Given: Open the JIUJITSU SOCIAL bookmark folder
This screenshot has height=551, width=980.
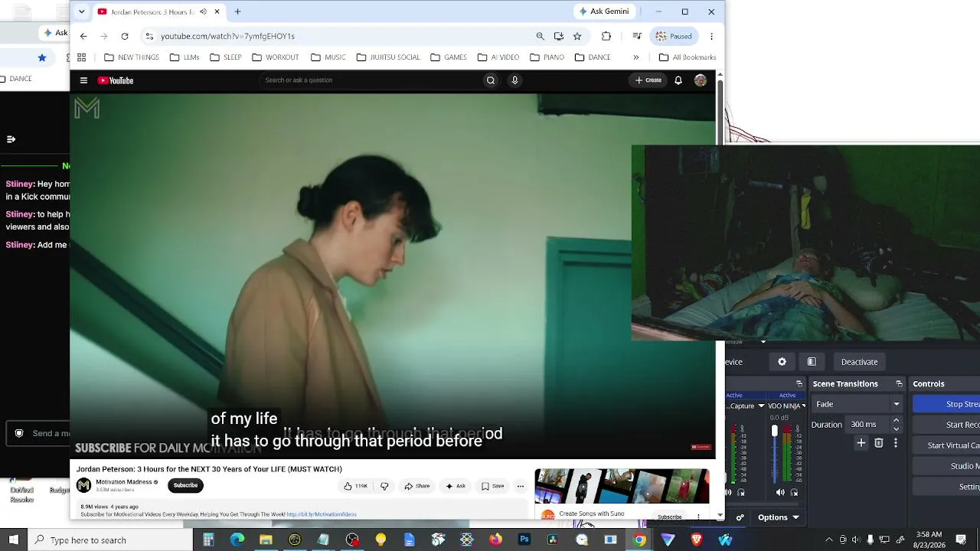Looking at the screenshot, I should 387,57.
